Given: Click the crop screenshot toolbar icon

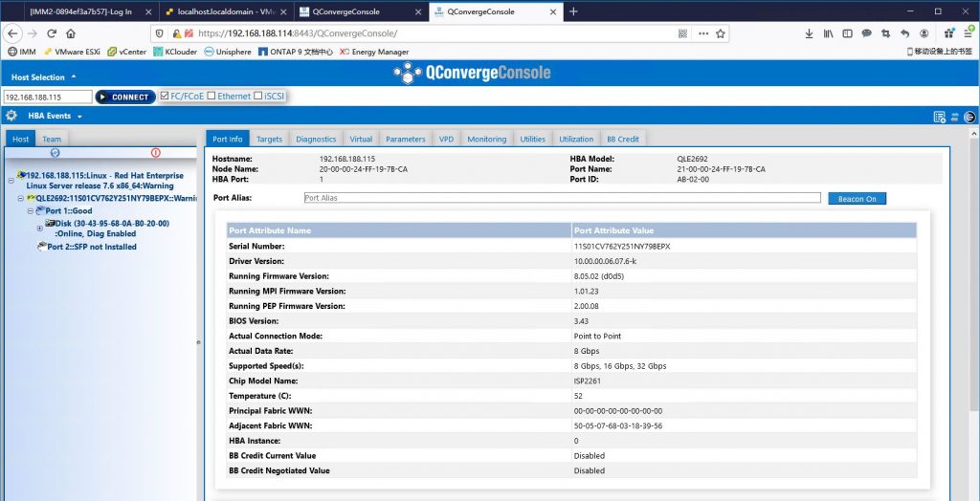Looking at the screenshot, I should [x=885, y=33].
